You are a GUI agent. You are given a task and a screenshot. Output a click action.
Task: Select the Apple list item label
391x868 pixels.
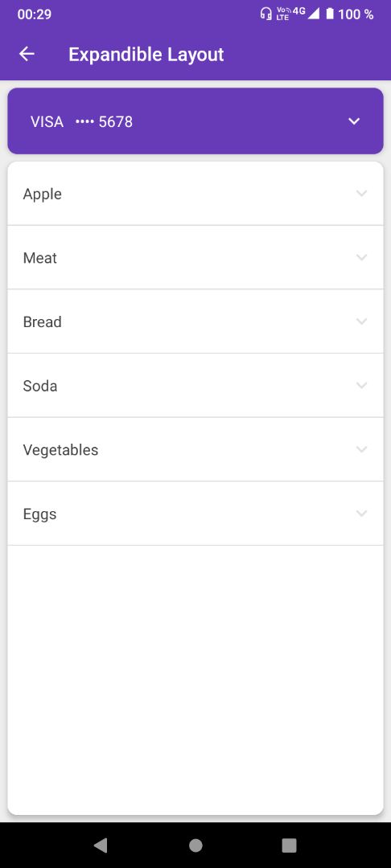pyautogui.click(x=42, y=194)
